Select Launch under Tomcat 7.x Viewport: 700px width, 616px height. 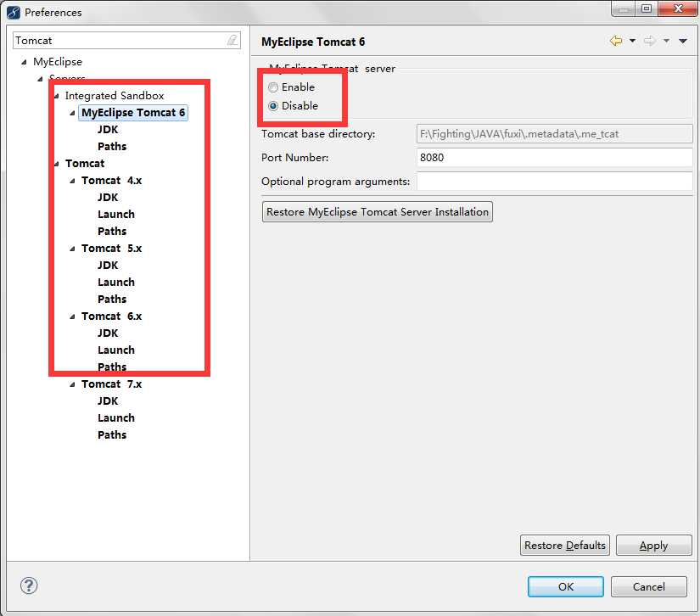(x=116, y=417)
